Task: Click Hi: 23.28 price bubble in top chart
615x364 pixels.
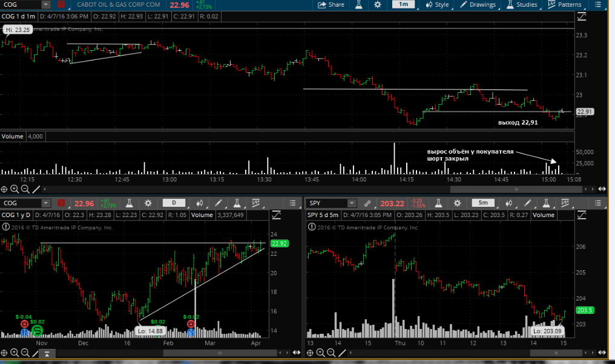Action: tap(18, 30)
